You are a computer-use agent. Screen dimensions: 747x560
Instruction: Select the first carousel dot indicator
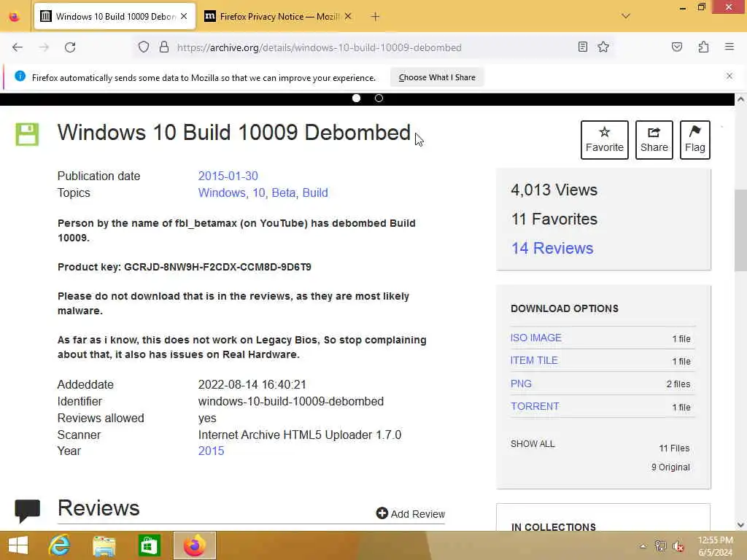[356, 98]
